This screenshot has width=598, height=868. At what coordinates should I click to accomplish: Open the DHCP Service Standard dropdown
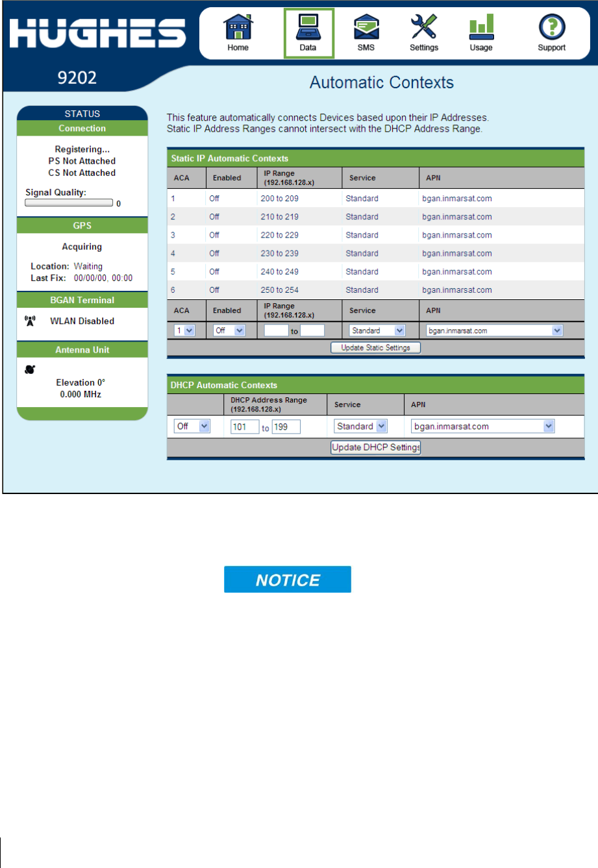click(x=360, y=427)
